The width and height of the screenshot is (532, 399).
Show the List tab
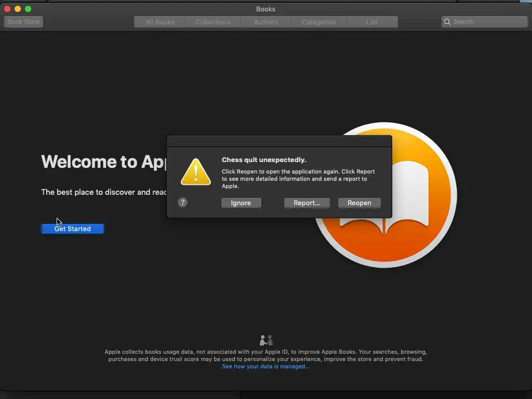click(x=372, y=22)
